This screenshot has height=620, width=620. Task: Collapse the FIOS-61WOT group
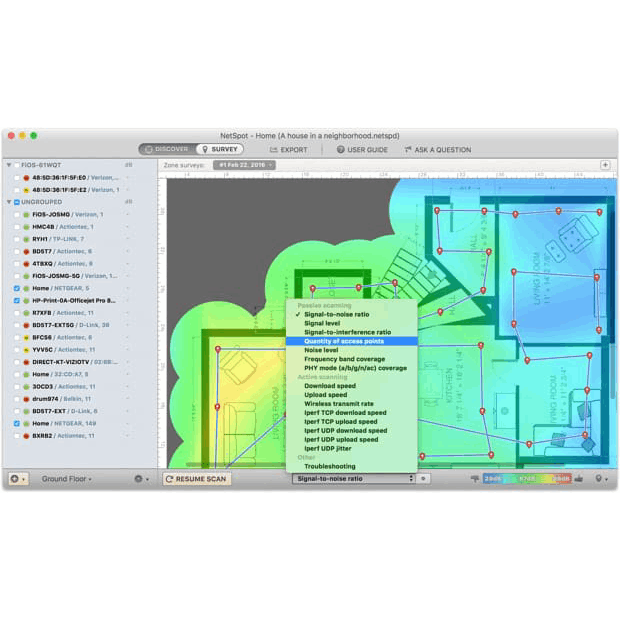[x=9, y=165]
